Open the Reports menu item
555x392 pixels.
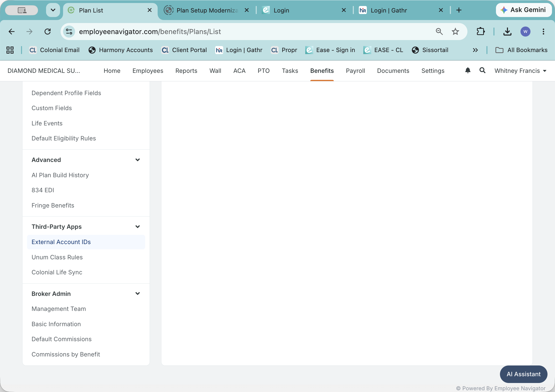(x=186, y=71)
